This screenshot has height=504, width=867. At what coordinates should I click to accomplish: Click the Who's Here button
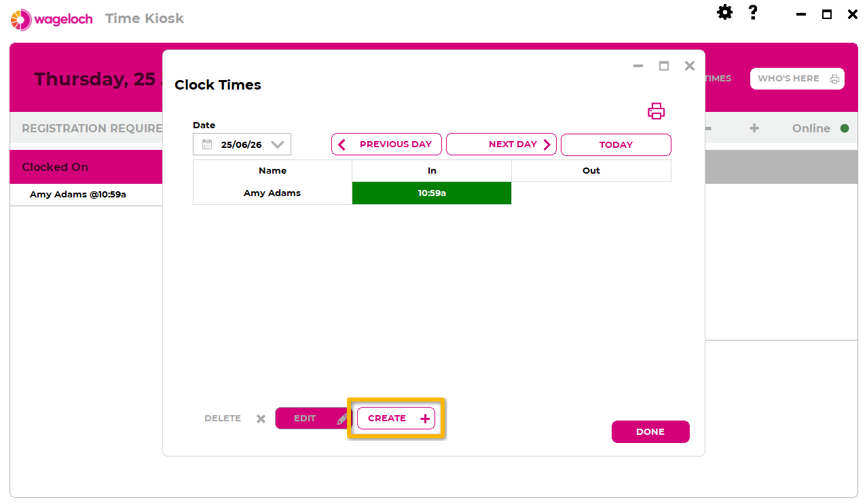tap(797, 79)
